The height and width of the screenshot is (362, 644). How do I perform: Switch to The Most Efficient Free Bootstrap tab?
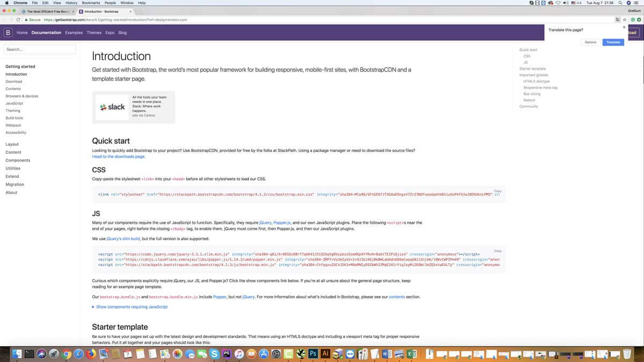pos(47,11)
